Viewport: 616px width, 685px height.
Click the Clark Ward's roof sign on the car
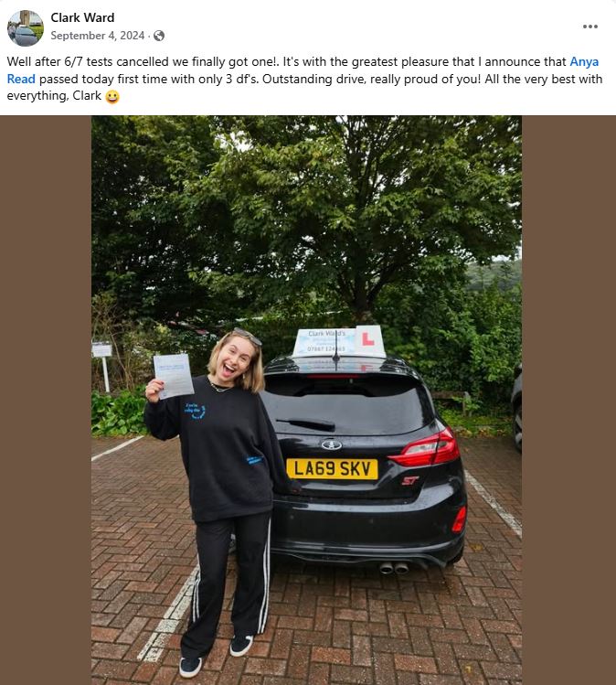coord(326,342)
